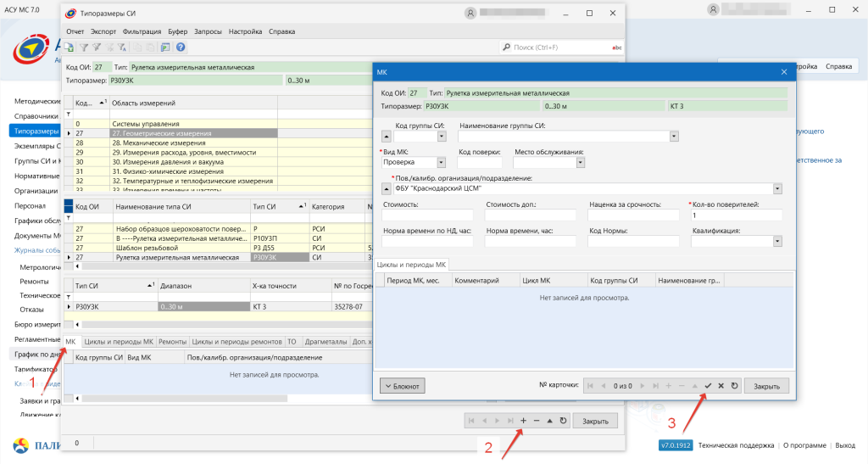Click up-arrow button beside ФБУ Краснодарский ЦСМ
Viewport: 868px width, 464px height.
point(387,189)
